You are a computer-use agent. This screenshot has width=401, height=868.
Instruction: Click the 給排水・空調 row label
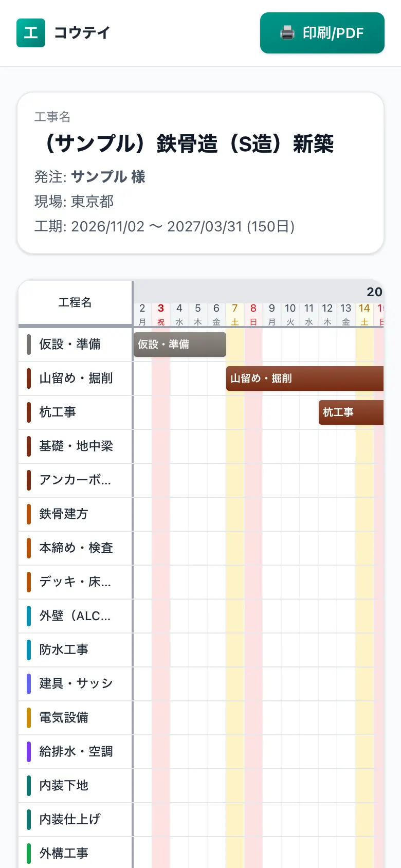click(x=76, y=751)
